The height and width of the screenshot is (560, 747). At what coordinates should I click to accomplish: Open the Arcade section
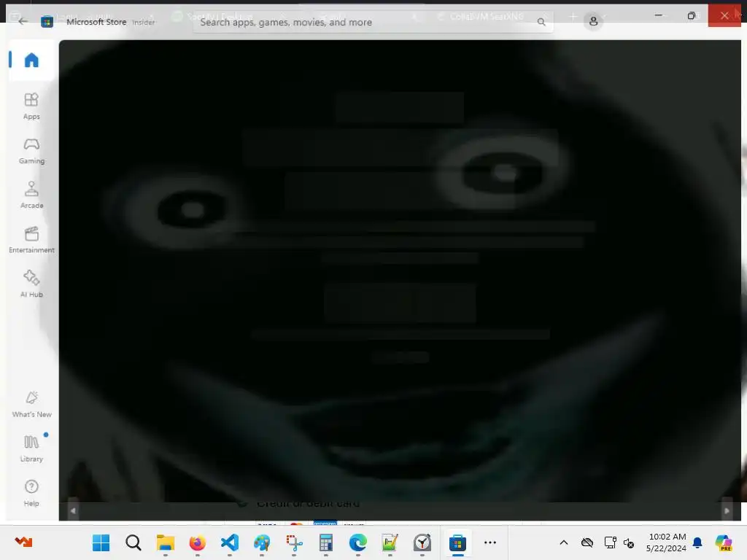tap(31, 195)
